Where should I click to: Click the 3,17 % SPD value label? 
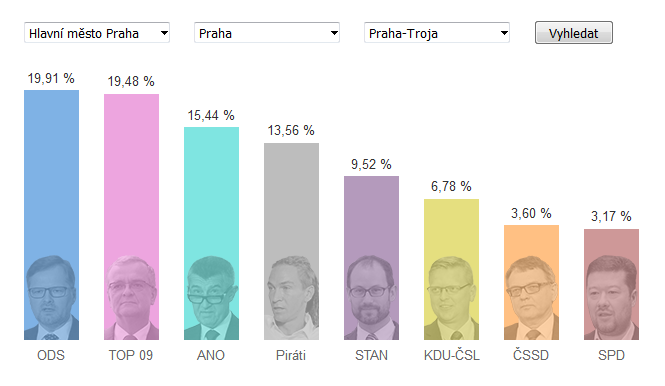pos(611,216)
